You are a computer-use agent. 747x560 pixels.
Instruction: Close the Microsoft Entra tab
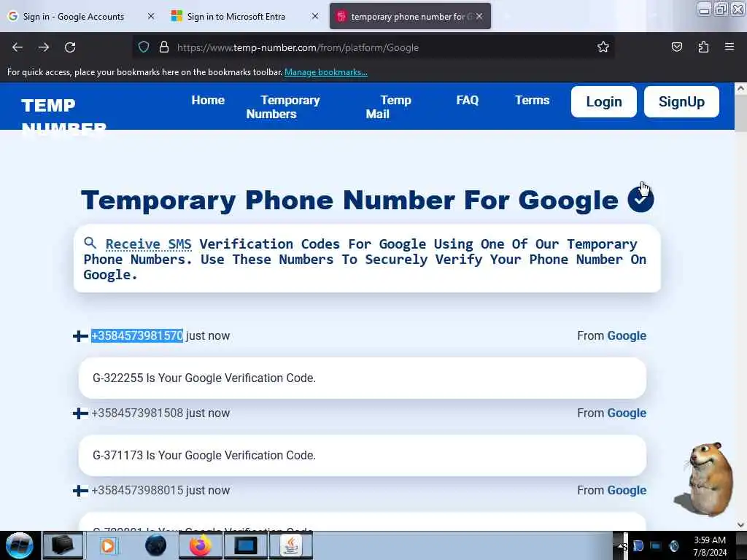315,16
